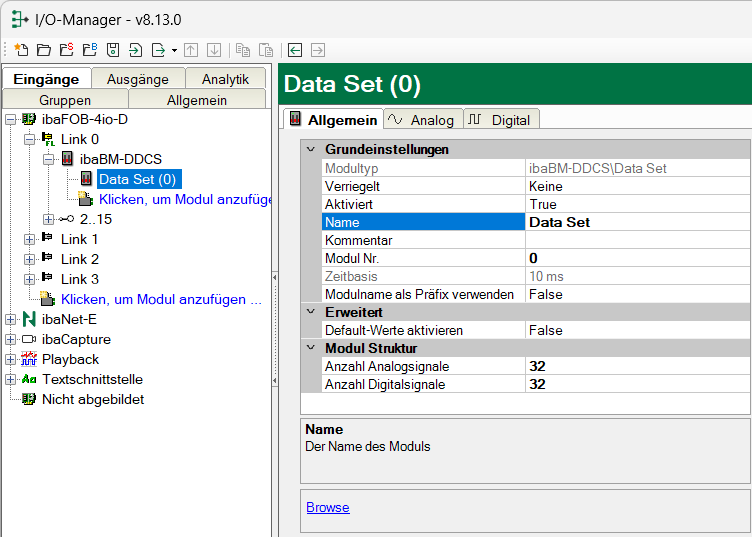
Task: Click the save (disk) toolbar icon
Action: tap(112, 50)
